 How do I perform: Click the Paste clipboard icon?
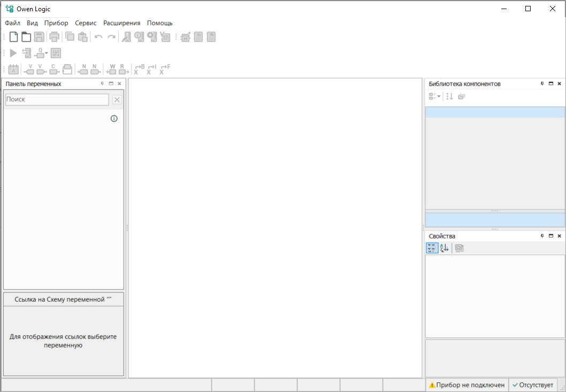[83, 37]
